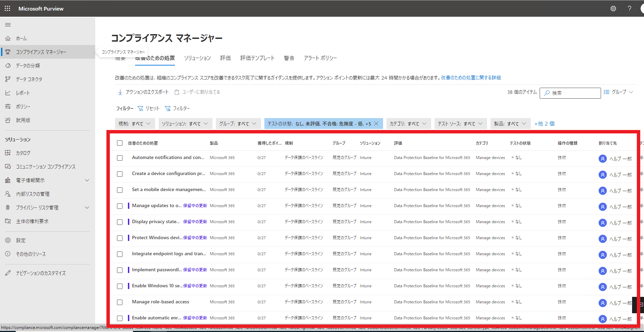Click the reset filter funnel icon

[x=140, y=109]
